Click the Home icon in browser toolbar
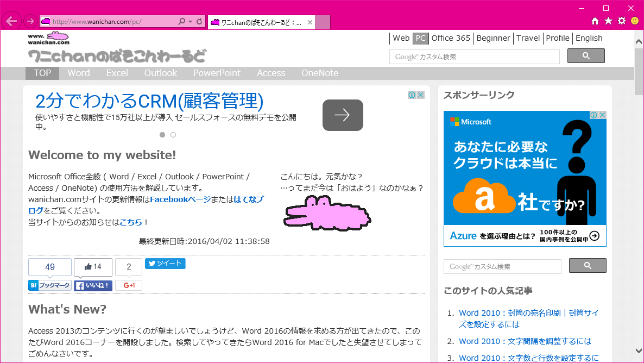Screen dimensions: 644x363 tap(595, 21)
